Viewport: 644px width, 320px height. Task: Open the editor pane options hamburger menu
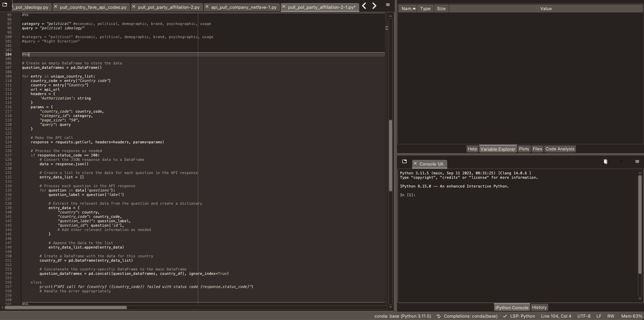point(387,5)
